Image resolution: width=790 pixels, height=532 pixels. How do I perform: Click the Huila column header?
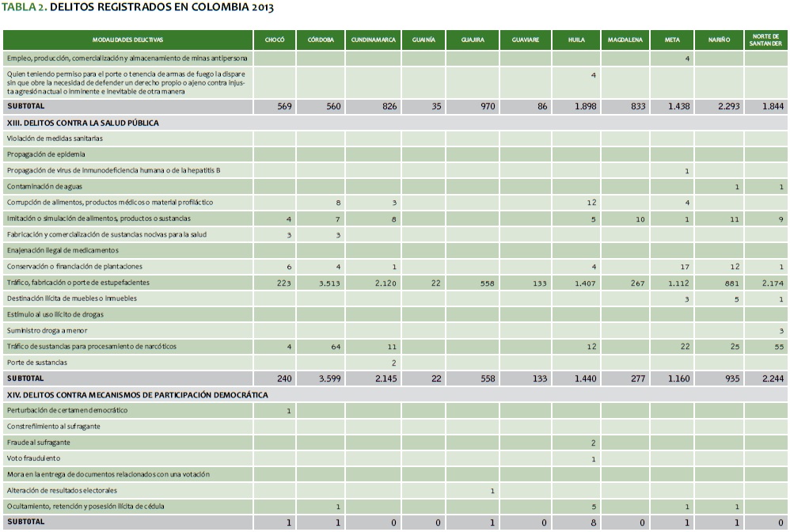(x=575, y=40)
